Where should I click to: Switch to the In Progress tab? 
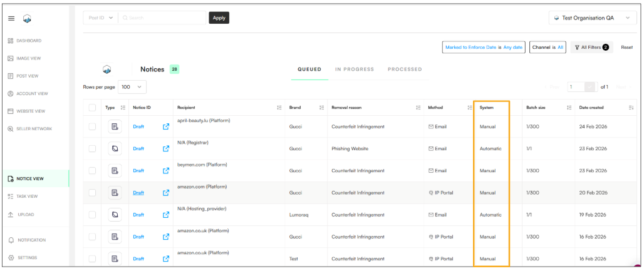[x=355, y=69]
